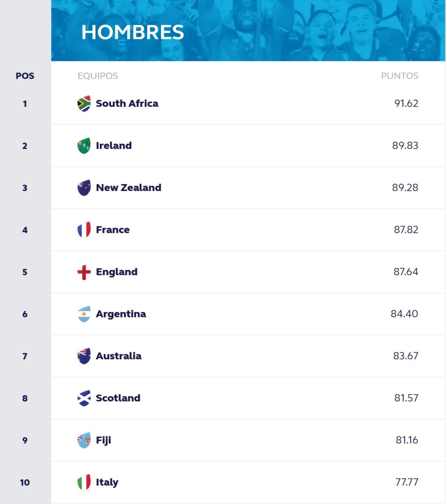This screenshot has width=447, height=504.
Task: Click the EQUIPOS column header
Action: pyautogui.click(x=97, y=76)
